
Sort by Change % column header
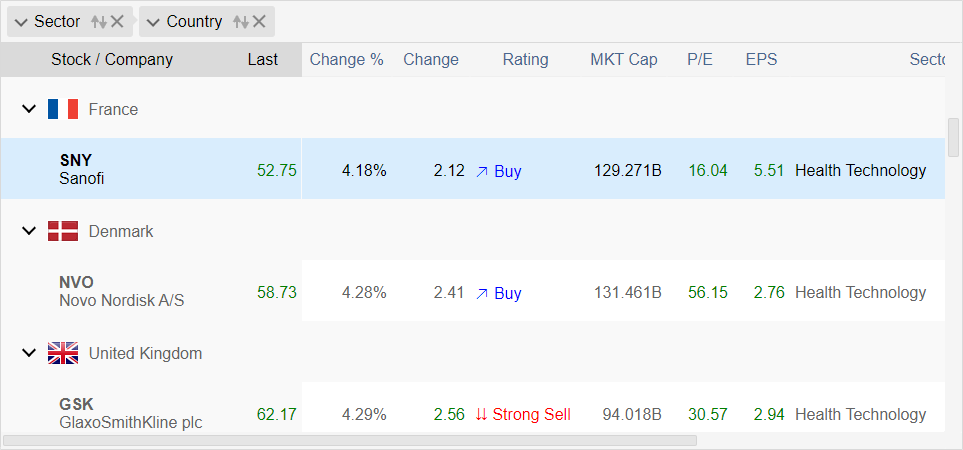click(346, 60)
